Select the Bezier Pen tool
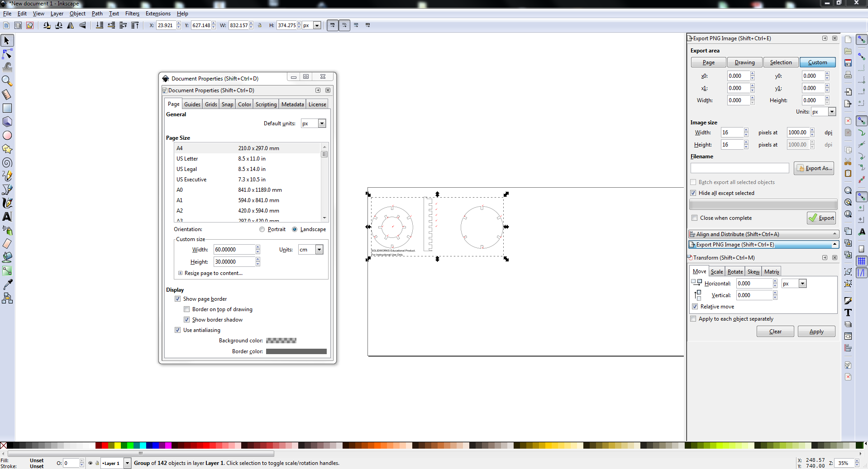Image resolution: width=868 pixels, height=469 pixels. (7, 189)
